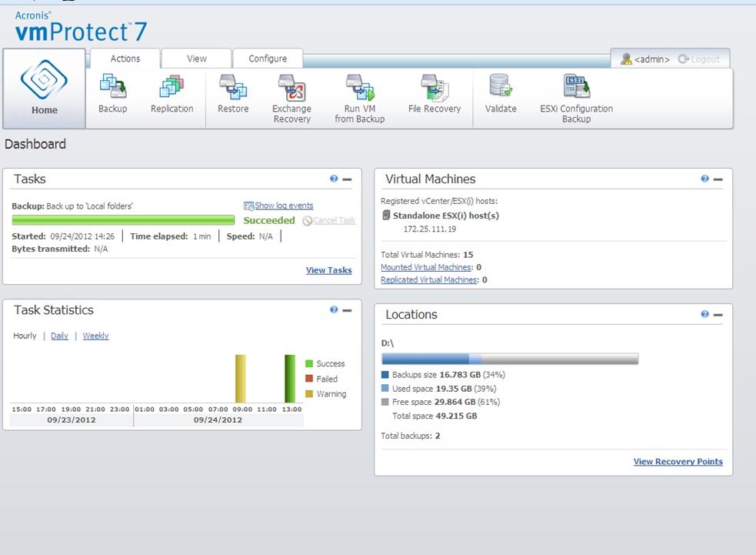Click the yellow Warning legend swatch
The image size is (756, 555).
click(309, 394)
